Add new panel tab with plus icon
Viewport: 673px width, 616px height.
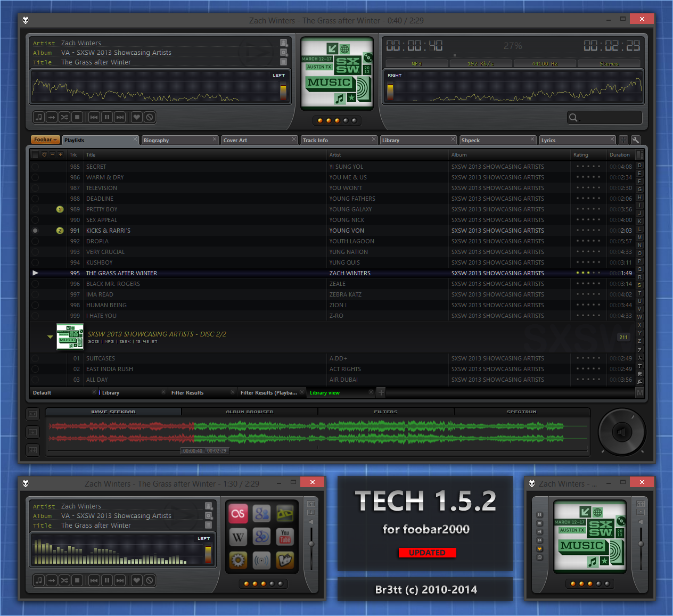(623, 140)
